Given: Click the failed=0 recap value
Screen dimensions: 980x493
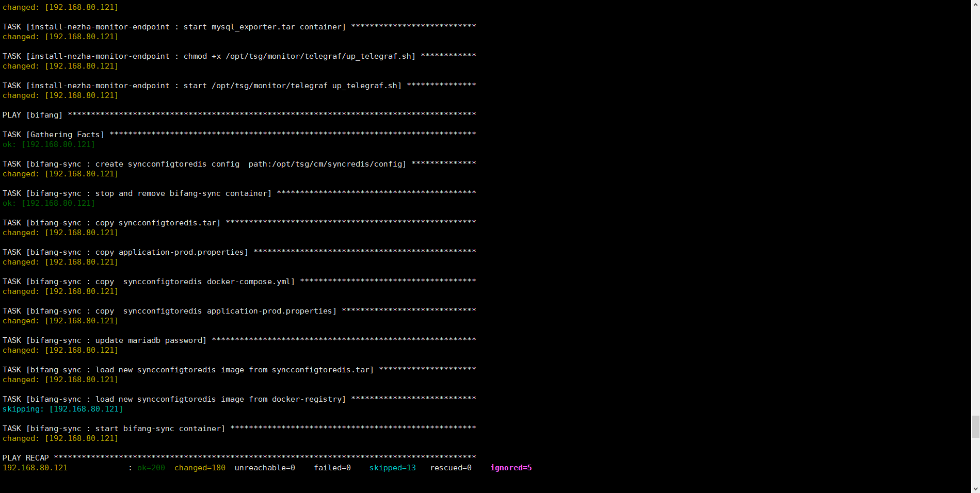Looking at the screenshot, I should click(x=332, y=468).
